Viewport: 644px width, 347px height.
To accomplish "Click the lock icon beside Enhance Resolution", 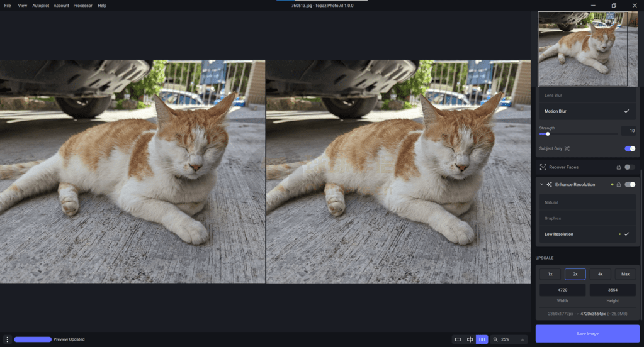I will tap(619, 185).
